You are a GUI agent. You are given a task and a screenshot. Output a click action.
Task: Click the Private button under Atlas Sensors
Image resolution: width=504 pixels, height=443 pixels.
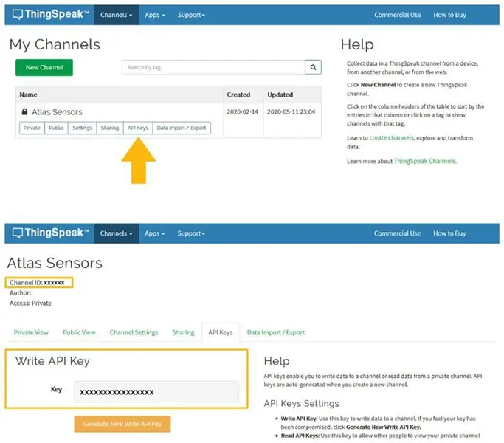pos(32,128)
